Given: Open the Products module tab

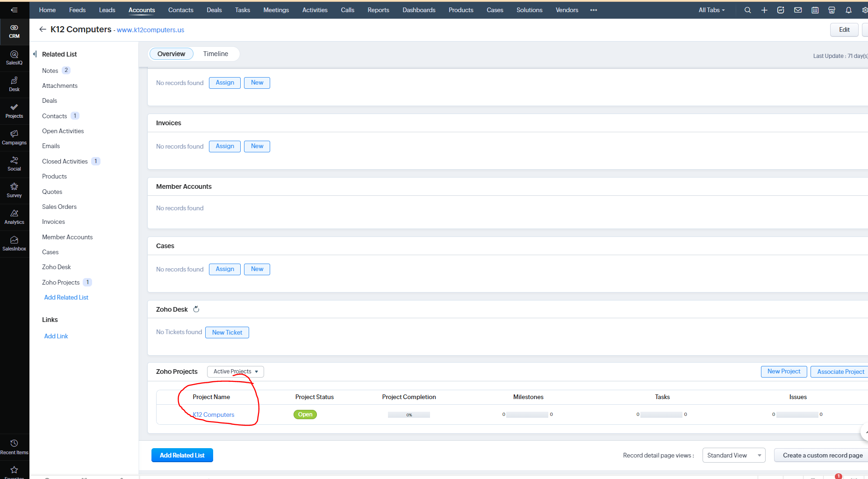Looking at the screenshot, I should point(461,10).
